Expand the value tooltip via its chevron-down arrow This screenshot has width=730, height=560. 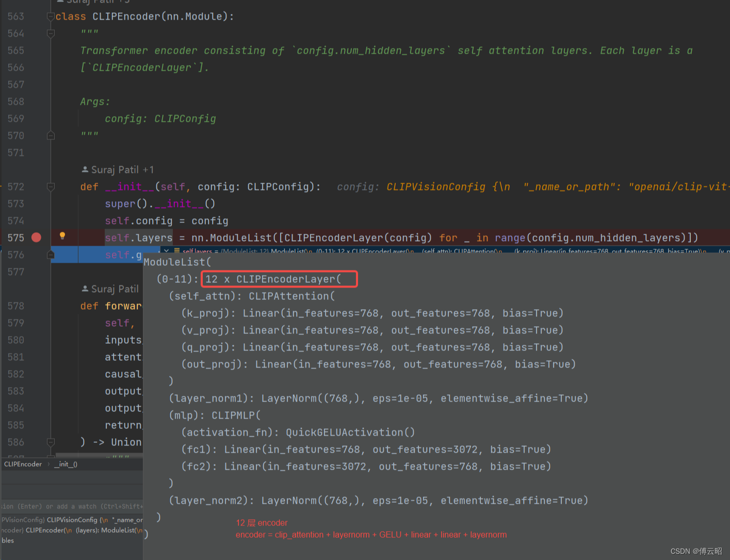pyautogui.click(x=166, y=251)
